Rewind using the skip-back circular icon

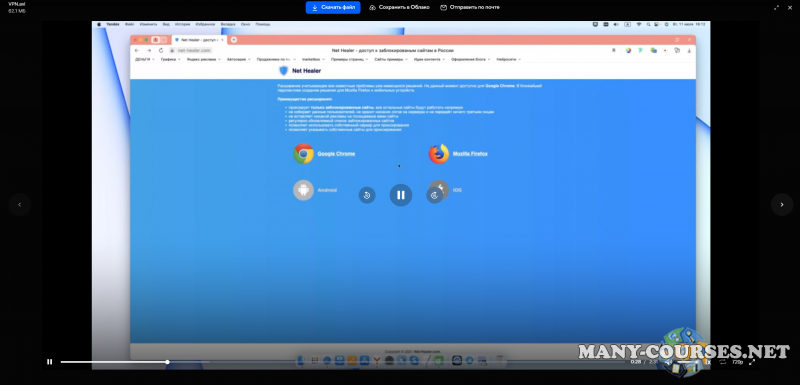point(367,195)
